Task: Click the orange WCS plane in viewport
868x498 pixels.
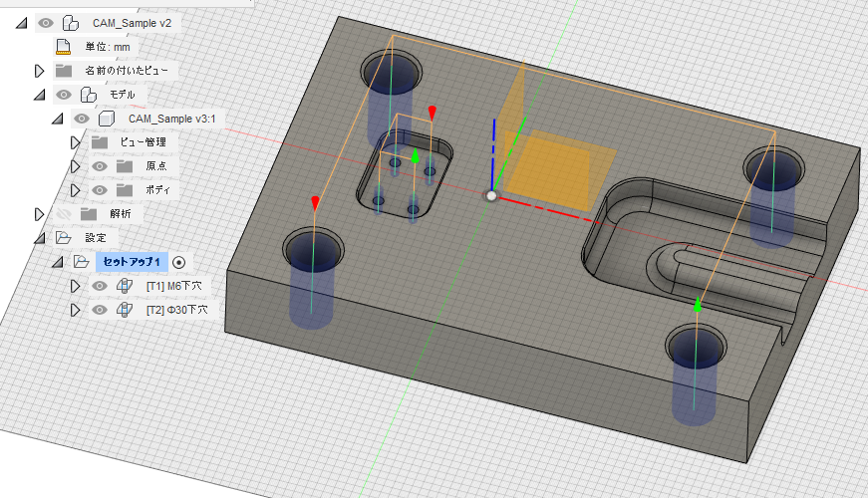Action: click(559, 171)
